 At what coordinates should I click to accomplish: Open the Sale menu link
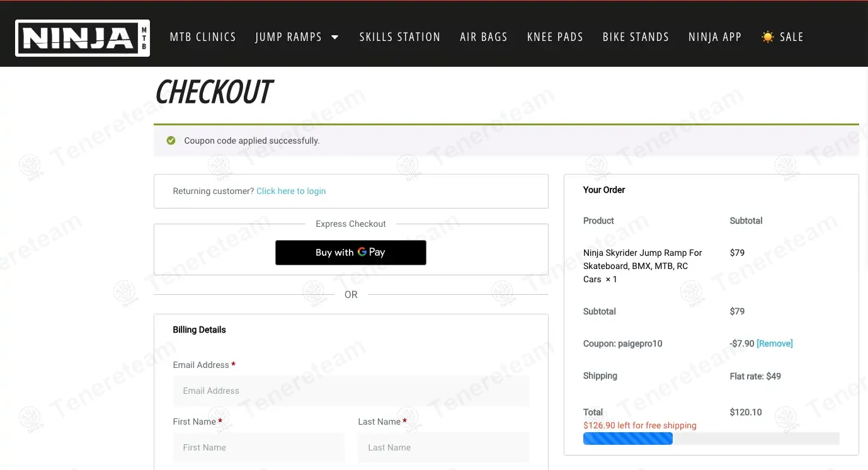click(x=791, y=37)
